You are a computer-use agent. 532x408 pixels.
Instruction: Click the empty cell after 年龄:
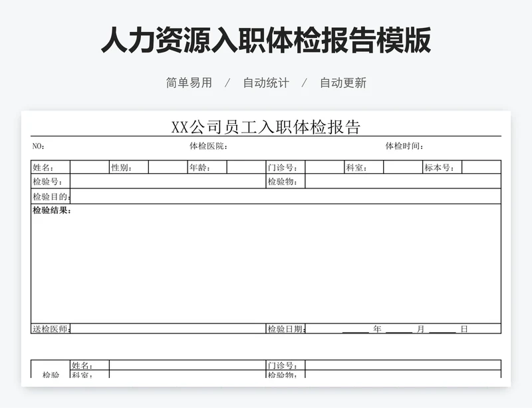point(246,167)
